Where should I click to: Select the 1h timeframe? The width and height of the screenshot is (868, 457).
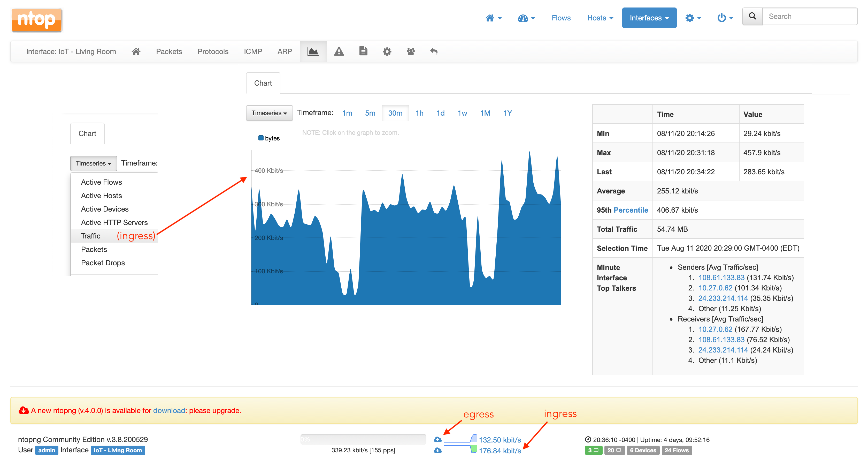pos(419,113)
